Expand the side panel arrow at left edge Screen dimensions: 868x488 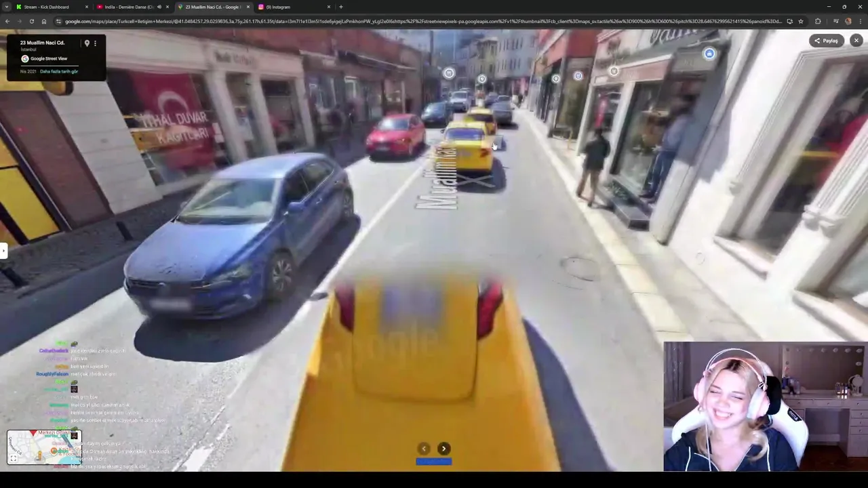(3, 251)
